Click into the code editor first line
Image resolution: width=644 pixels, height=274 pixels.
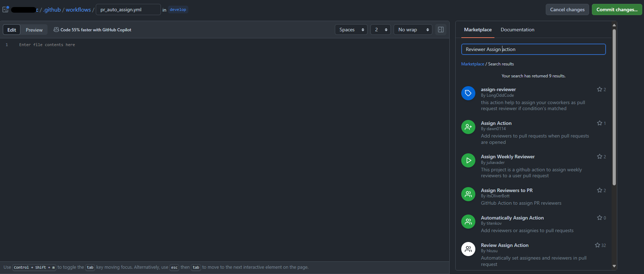232,45
